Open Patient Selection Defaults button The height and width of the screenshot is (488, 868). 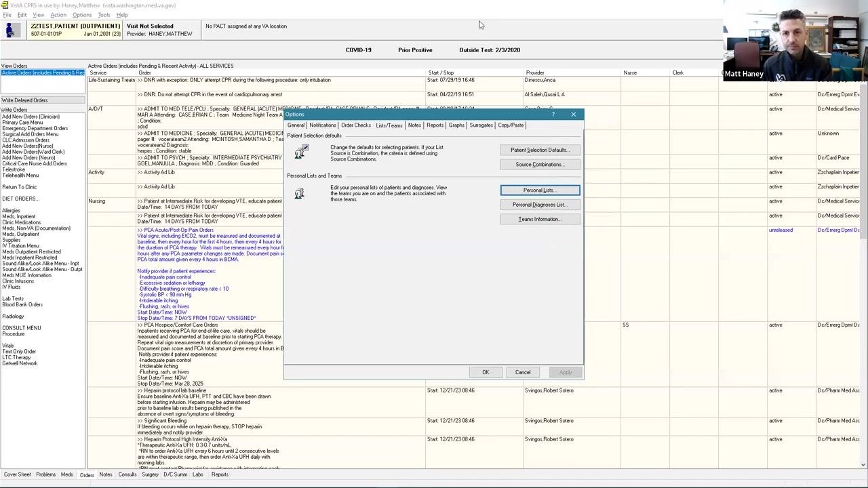(x=540, y=150)
